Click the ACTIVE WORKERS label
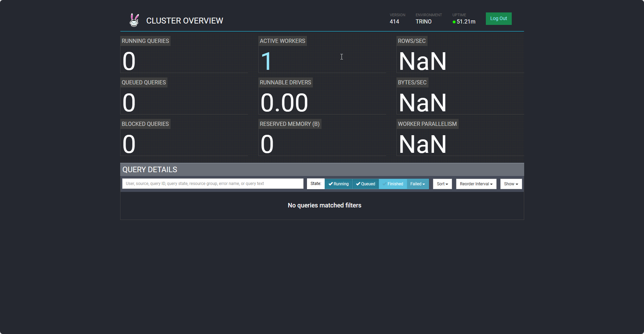Viewport: 644px width, 334px height. (x=282, y=41)
